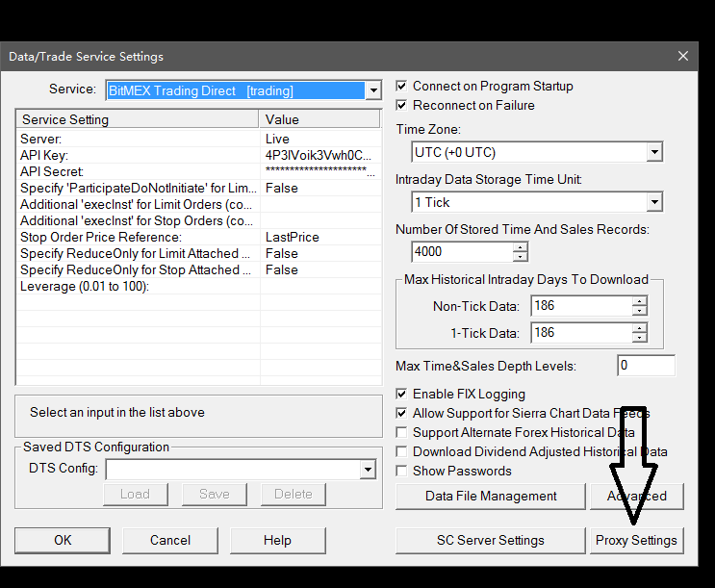Viewport: 715px width, 588px height.
Task: Open the Time Zone dropdown
Action: pos(654,152)
